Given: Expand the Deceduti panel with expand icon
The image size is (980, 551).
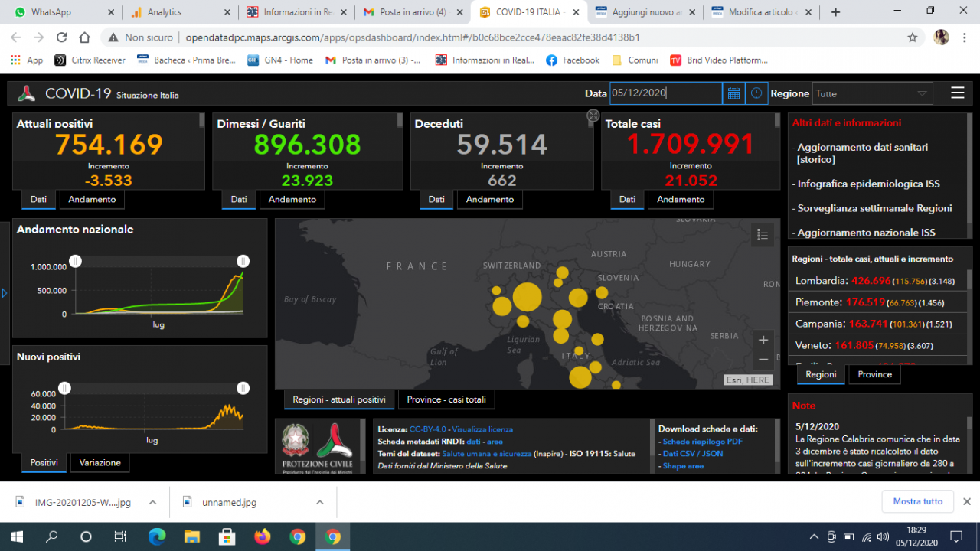Looking at the screenshot, I should 593,116.
